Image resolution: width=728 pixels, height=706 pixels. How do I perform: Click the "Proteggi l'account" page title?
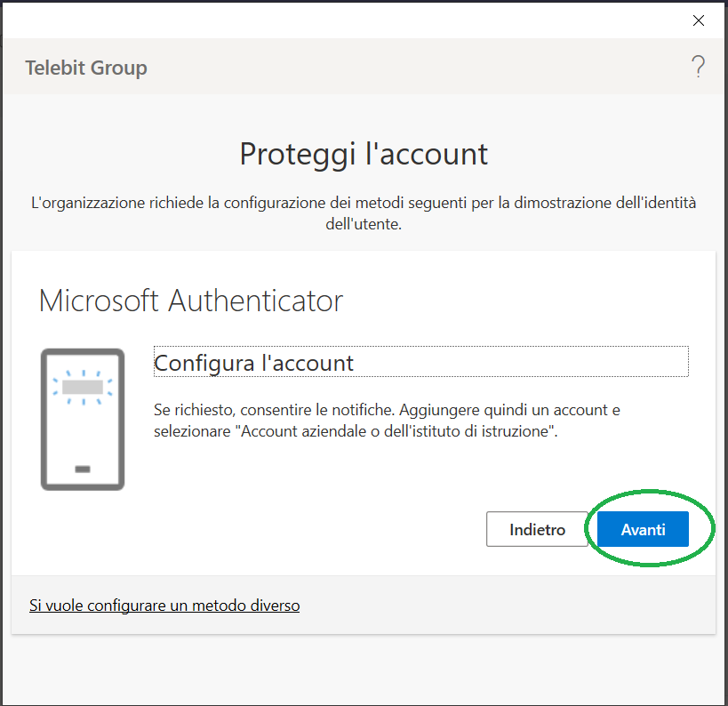(364, 154)
